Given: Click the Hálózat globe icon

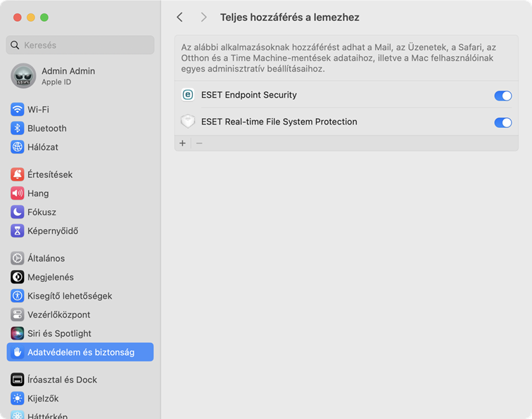Looking at the screenshot, I should 18,147.
